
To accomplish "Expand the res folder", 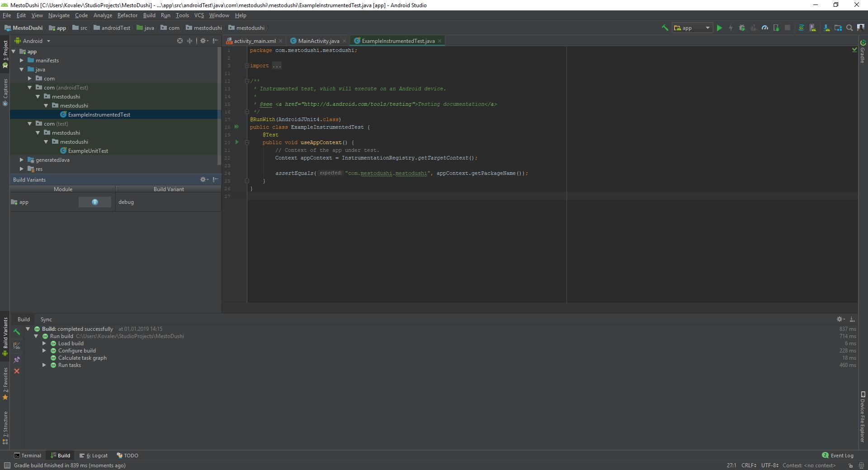I will pyautogui.click(x=22, y=169).
